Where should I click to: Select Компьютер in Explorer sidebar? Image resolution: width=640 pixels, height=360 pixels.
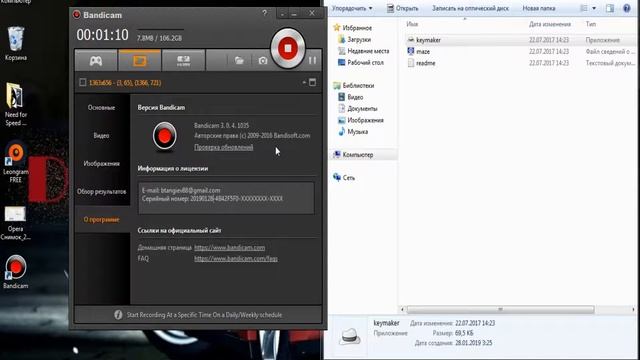pos(353,155)
